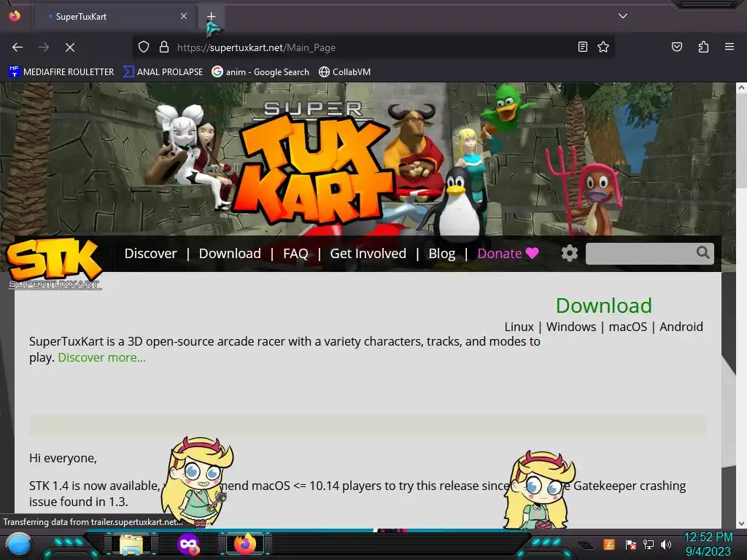Click the green Download heading

[x=603, y=306]
